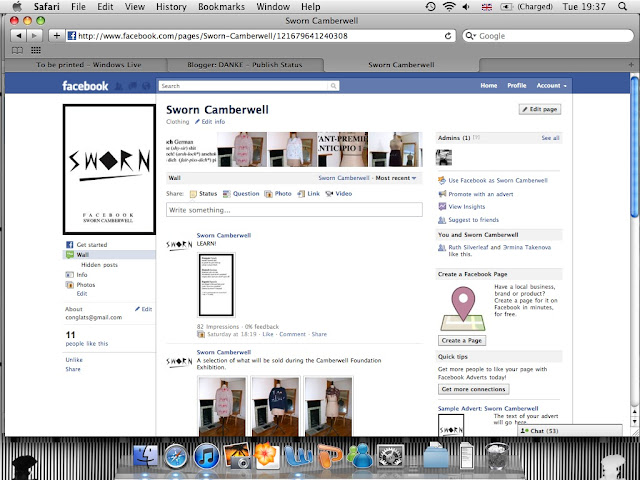Click in the 'Write something...' status box
This screenshot has width=640, height=480.
click(294, 210)
